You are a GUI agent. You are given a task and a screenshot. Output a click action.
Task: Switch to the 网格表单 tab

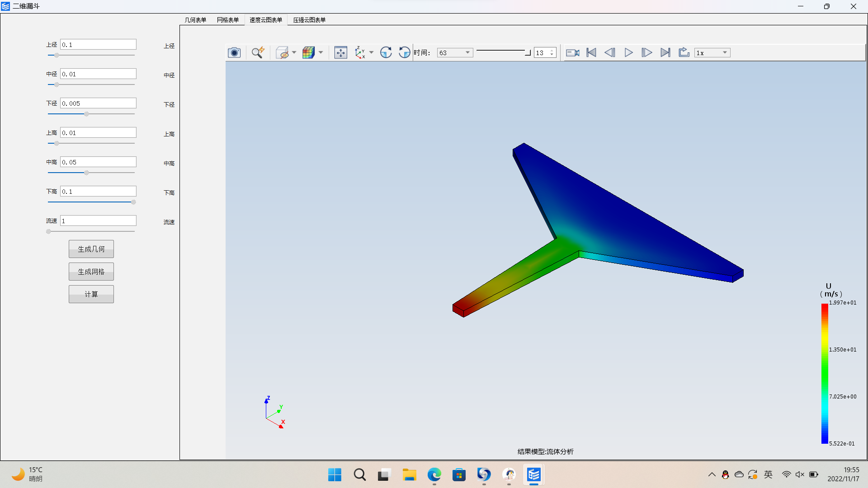(228, 20)
